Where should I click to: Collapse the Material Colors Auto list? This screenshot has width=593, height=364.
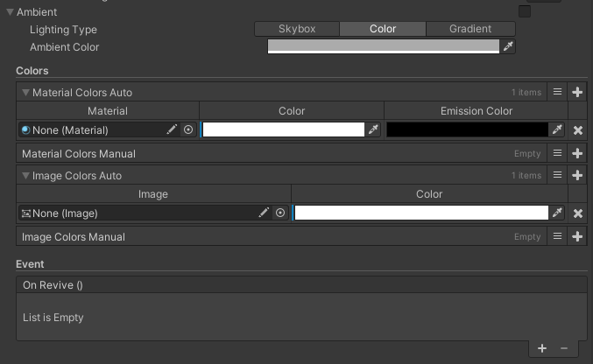point(25,92)
